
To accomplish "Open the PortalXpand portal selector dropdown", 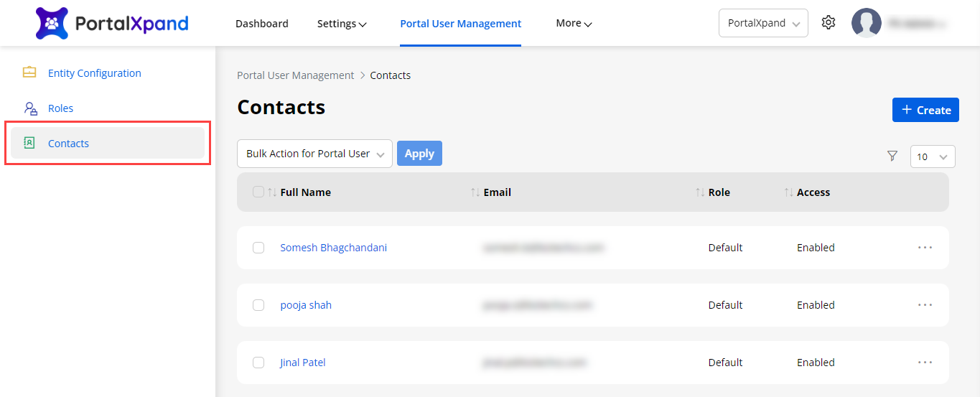I will tap(762, 23).
